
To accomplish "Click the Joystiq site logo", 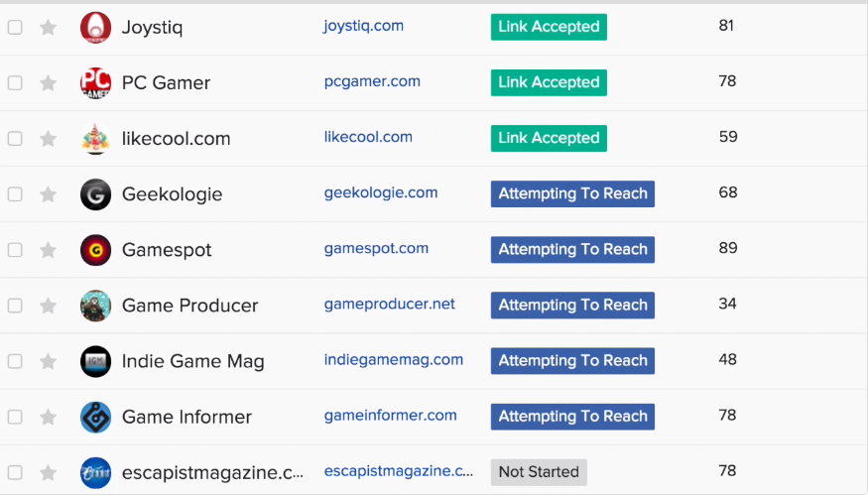I will click(96, 27).
